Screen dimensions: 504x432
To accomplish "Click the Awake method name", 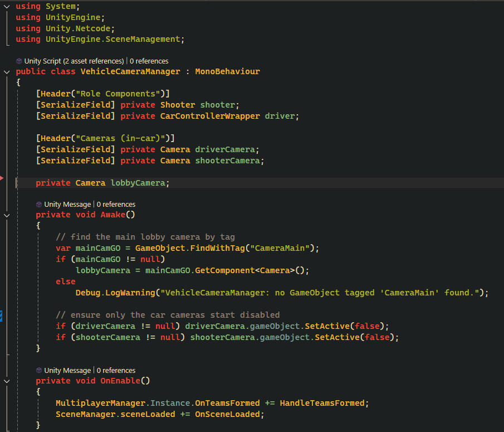I will (x=113, y=215).
